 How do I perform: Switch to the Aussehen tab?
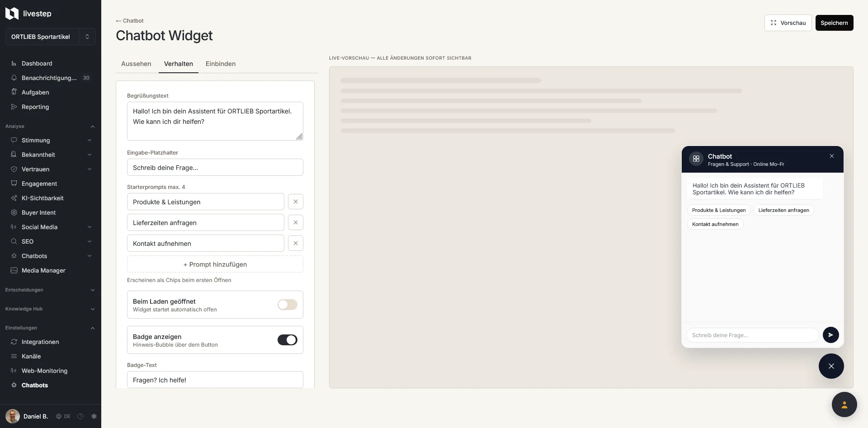click(x=136, y=64)
